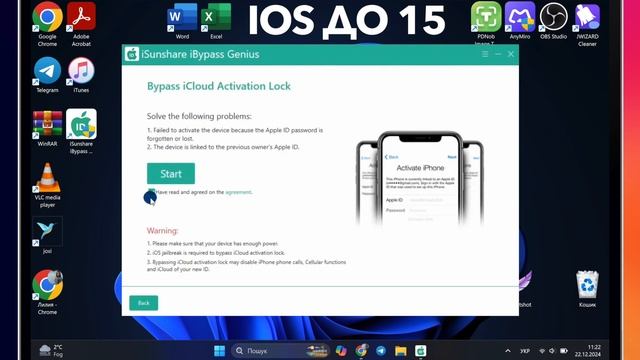Open the WIZARD Cleaner shortcut

click(587, 24)
